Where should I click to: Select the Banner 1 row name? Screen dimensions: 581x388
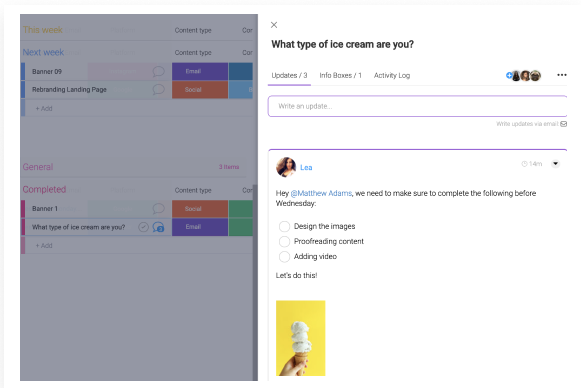point(45,209)
